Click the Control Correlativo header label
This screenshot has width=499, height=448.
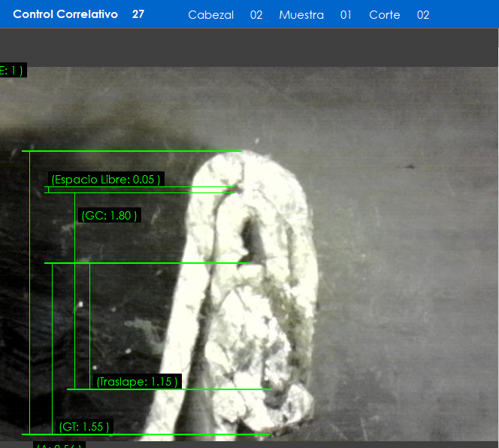point(65,14)
